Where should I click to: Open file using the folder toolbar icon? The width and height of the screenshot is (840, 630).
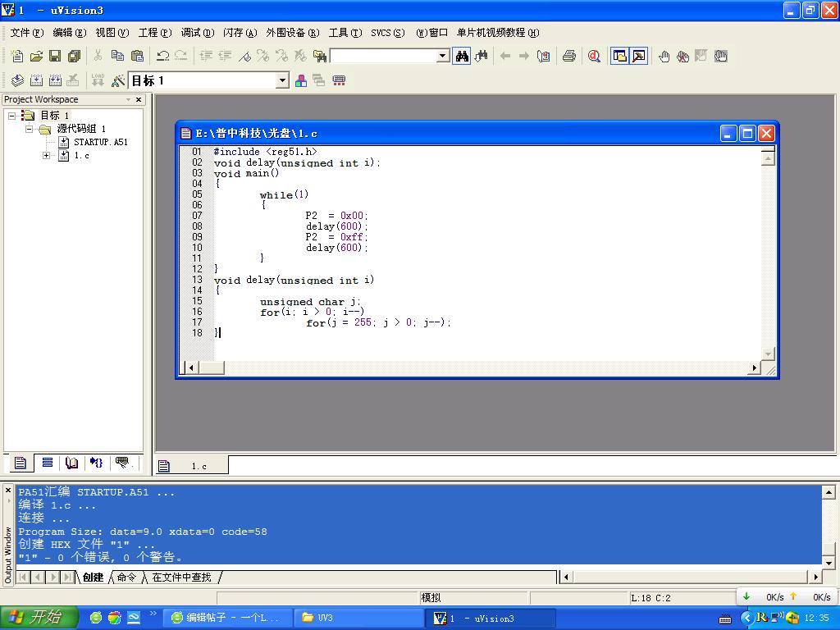[36, 56]
